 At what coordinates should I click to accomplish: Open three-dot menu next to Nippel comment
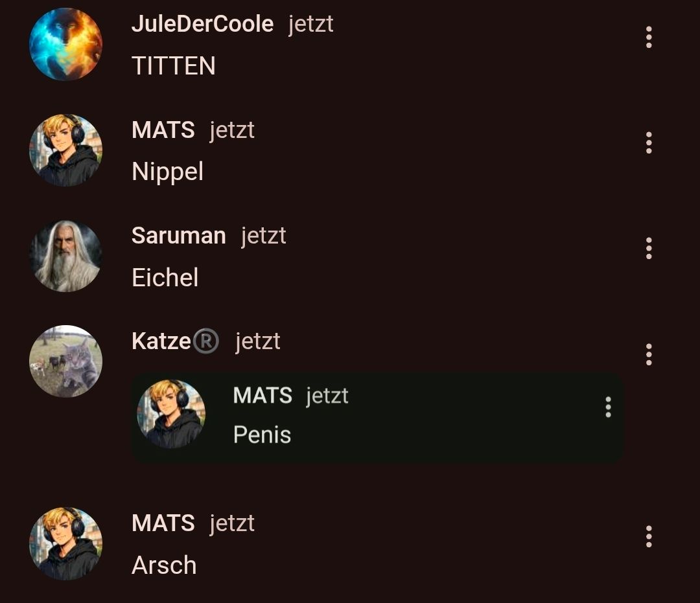[649, 142]
